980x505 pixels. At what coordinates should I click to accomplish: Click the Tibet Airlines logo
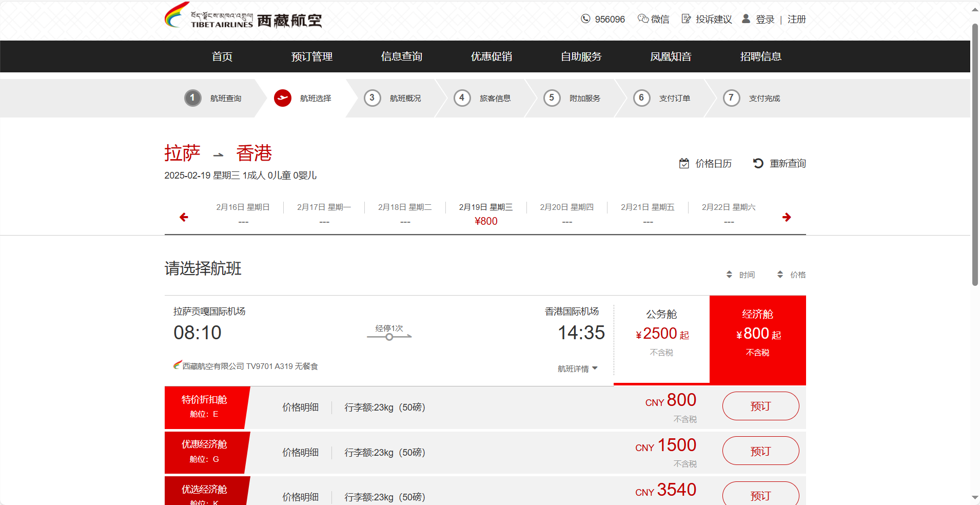pyautogui.click(x=243, y=17)
